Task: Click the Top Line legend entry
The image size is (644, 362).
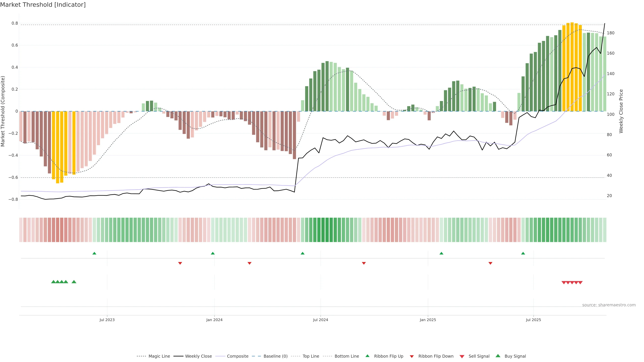Action: pos(311,356)
